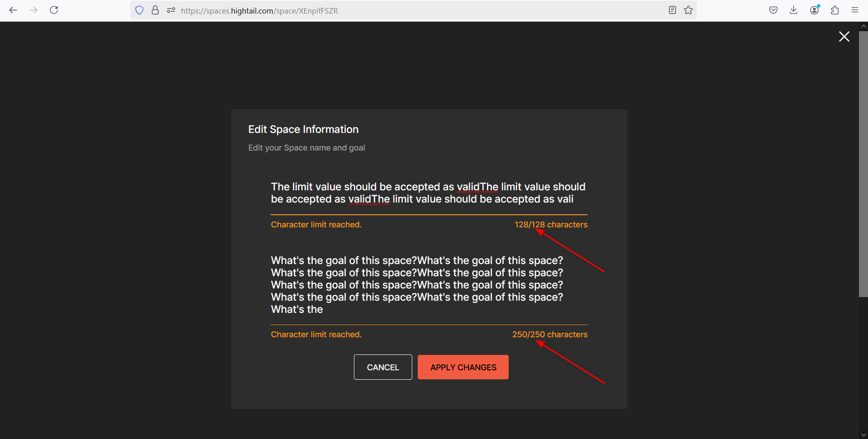868x439 pixels.
Task: Click the APPLY CHANGES button
Action: tap(463, 367)
